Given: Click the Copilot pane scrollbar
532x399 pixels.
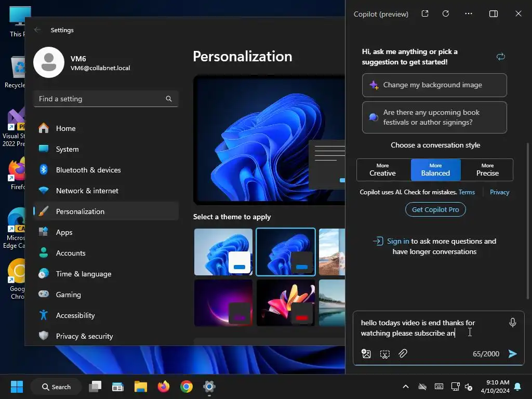Looking at the screenshot, I should [528, 220].
